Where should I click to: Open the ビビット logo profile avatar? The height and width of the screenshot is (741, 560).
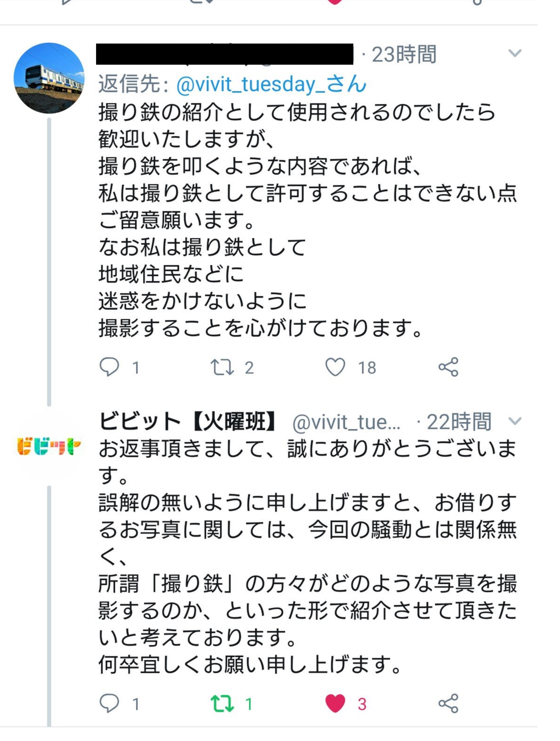coord(49,447)
